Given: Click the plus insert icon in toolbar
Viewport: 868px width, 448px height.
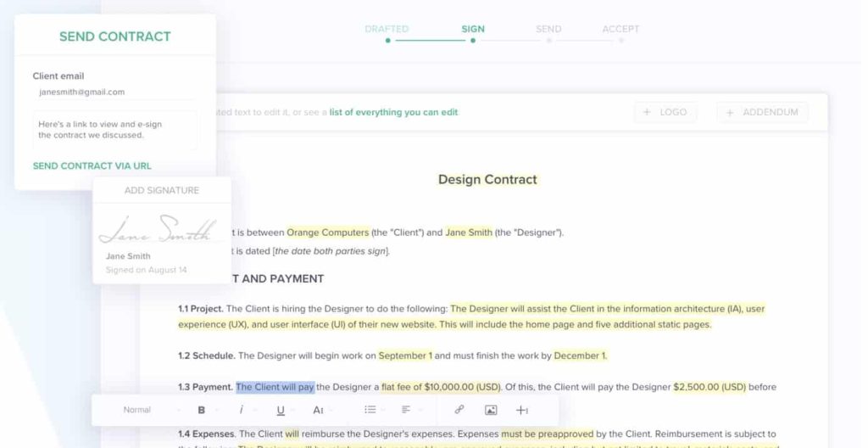Looking at the screenshot, I should pos(522,411).
